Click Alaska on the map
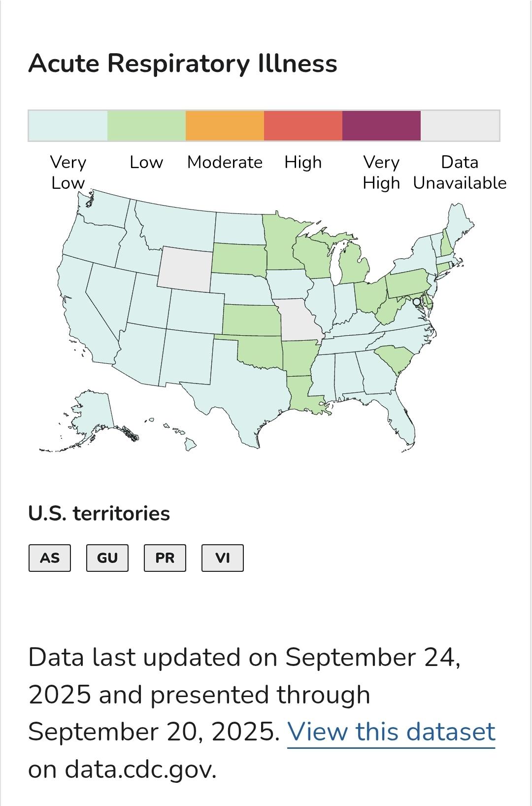532x806 pixels. (x=91, y=414)
